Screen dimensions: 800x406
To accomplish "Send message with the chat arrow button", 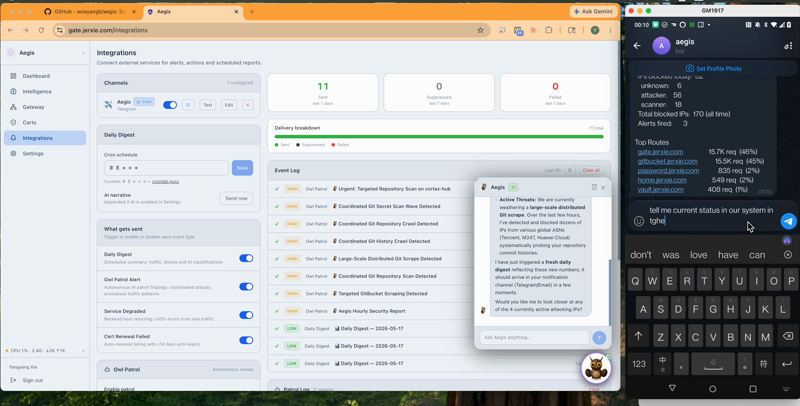I will click(599, 337).
